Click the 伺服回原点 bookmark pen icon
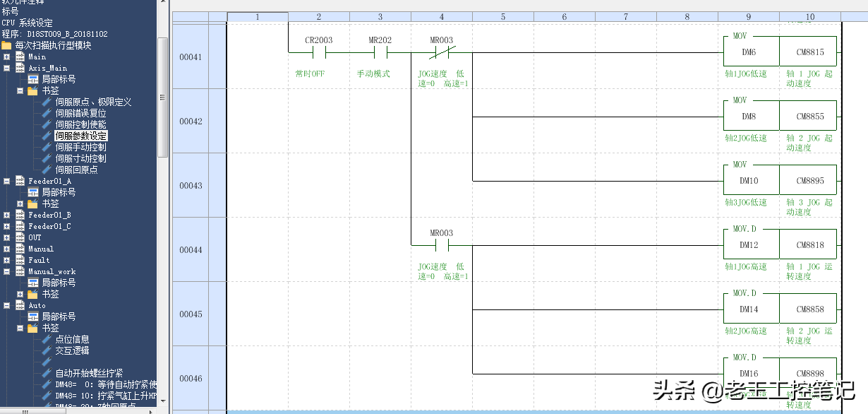 [x=47, y=170]
